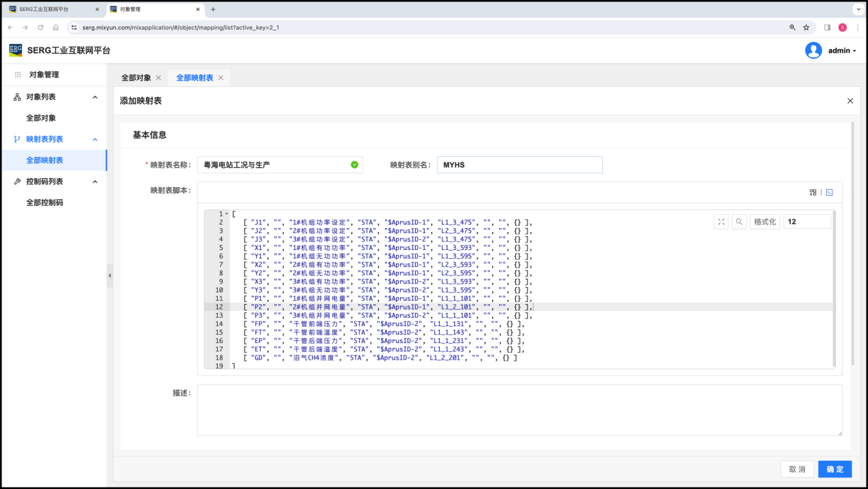This screenshot has height=489, width=868.
Task: Click the 对象管理 grid menu icon
Action: point(18,75)
